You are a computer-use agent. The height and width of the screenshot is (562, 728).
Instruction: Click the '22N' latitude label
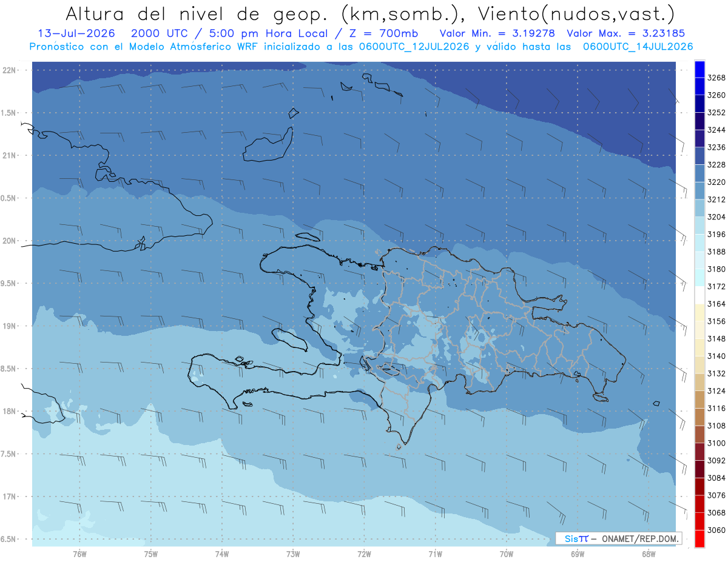[x=9, y=70]
